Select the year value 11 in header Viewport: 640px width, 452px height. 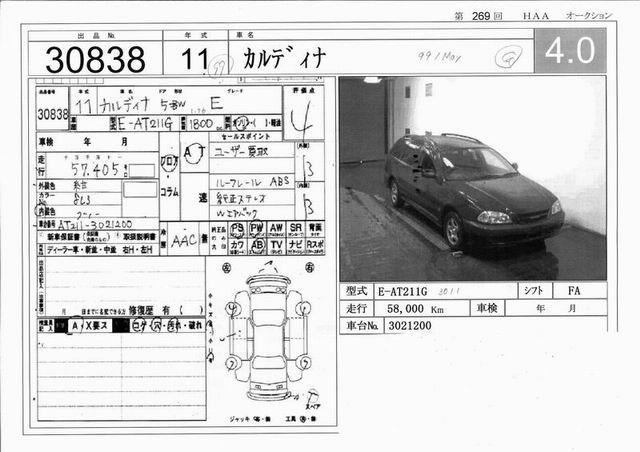pyautogui.click(x=195, y=59)
